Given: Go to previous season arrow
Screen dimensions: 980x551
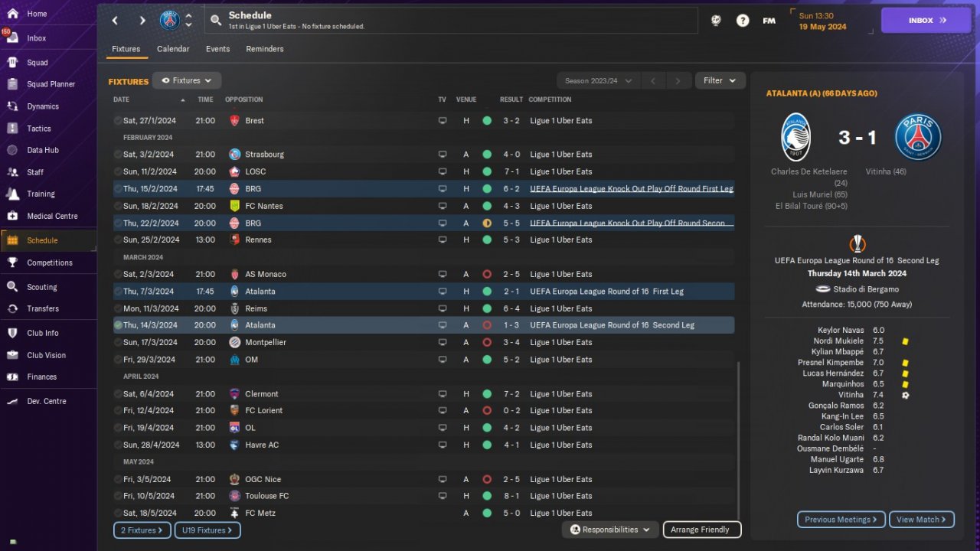Looking at the screenshot, I should (x=653, y=80).
